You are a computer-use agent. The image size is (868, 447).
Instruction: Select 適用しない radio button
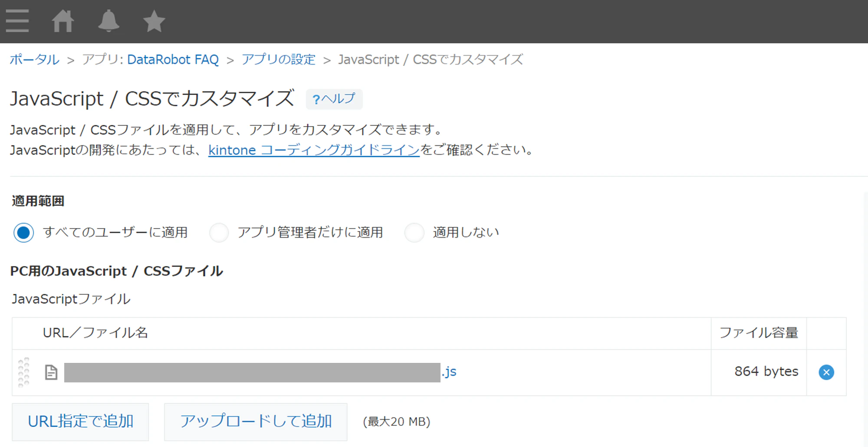[x=414, y=232]
